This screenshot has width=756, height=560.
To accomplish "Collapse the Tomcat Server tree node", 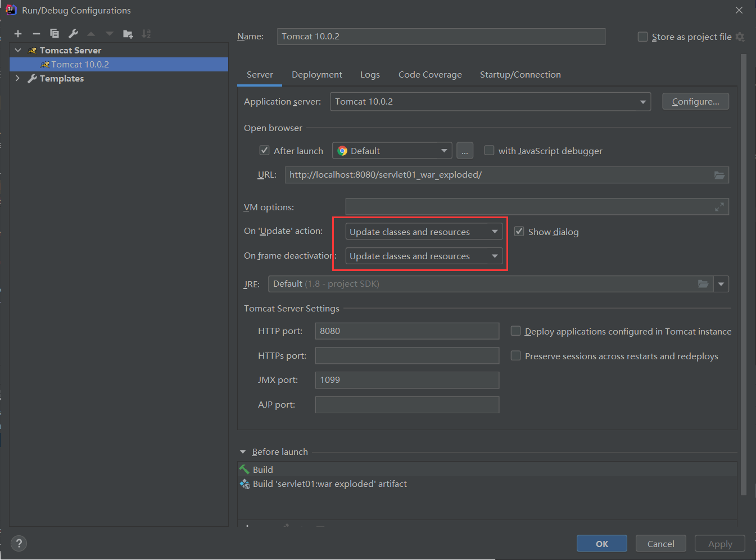I will coord(18,51).
